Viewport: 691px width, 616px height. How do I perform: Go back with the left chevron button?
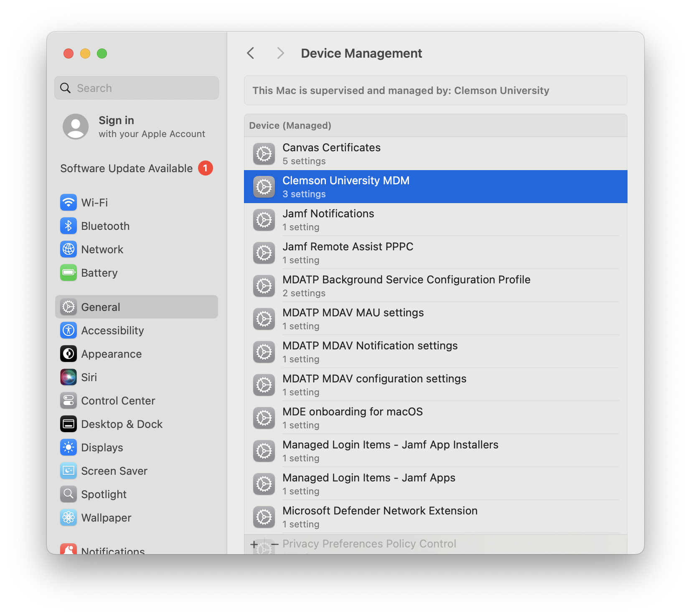pyautogui.click(x=251, y=53)
